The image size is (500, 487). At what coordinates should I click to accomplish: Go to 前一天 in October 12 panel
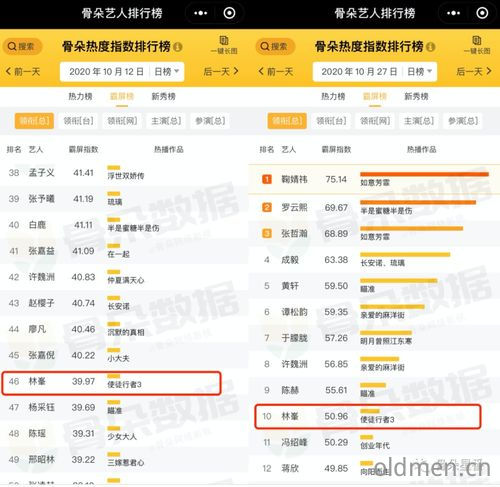(23, 71)
